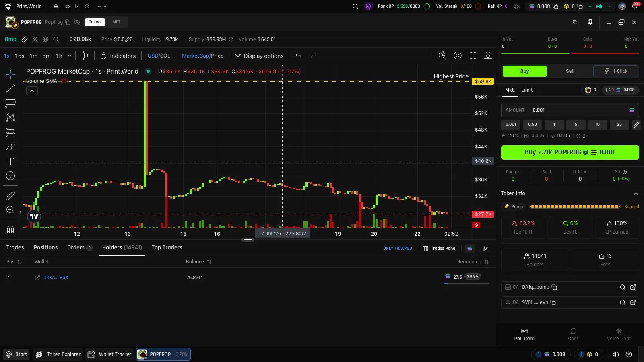Expand the wallet dropdown chevron in top bar

[609, 6]
